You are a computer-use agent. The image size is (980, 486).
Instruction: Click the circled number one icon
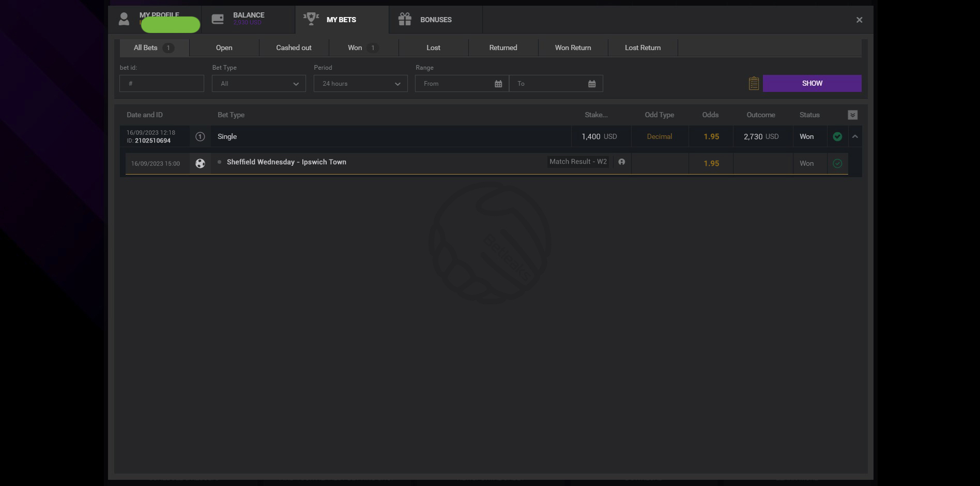[x=200, y=136]
